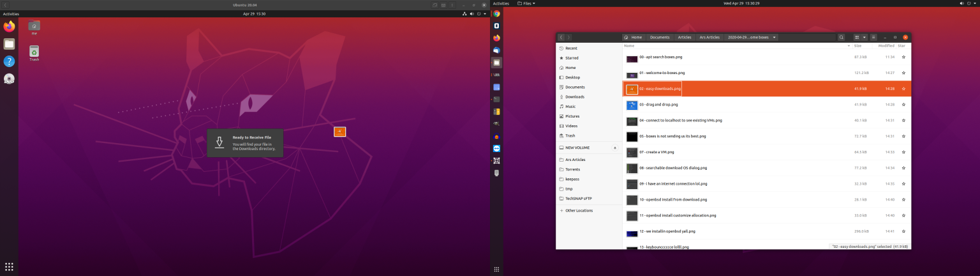Open Downloads in the Files sidebar
The image size is (980, 276).
589,96
